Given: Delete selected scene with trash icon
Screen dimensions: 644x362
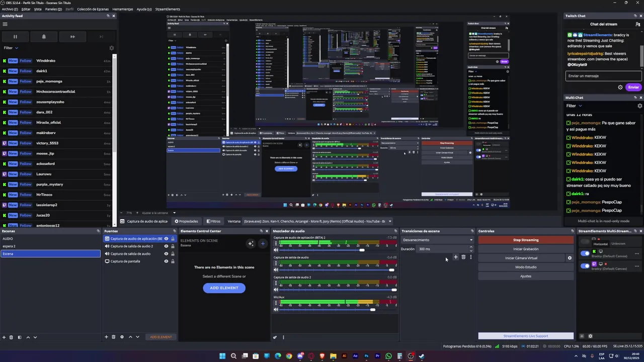Looking at the screenshot, I should 11,337.
